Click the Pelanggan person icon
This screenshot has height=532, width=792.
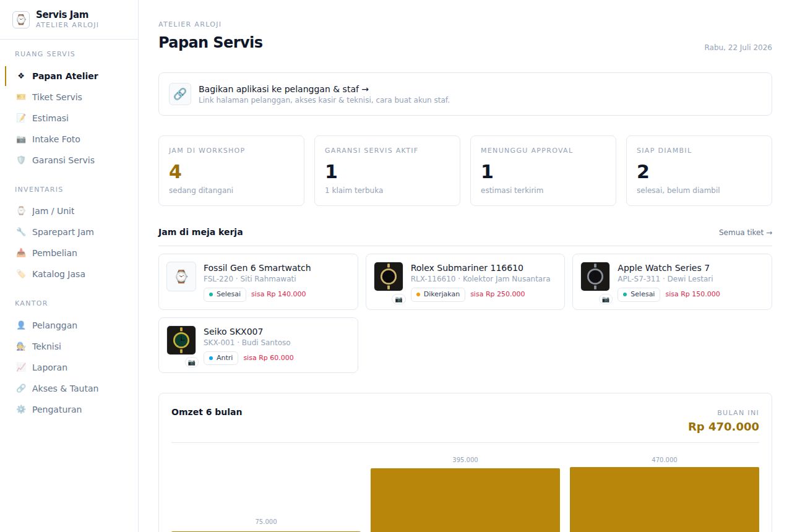tap(21, 325)
